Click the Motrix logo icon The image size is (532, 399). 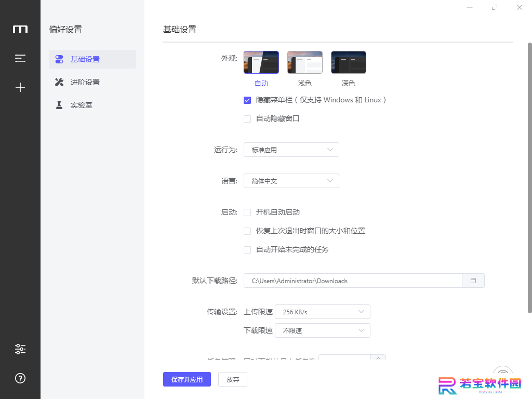tap(20, 30)
